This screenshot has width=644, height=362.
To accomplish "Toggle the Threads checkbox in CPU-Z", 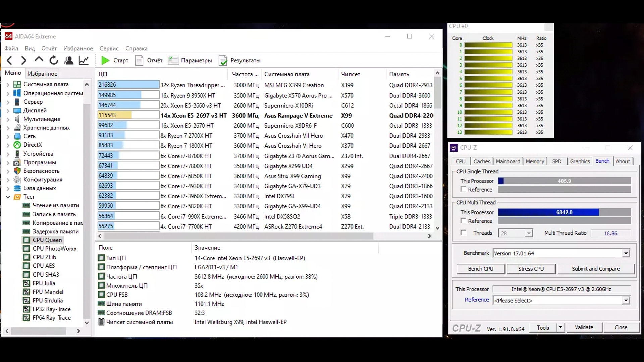I will coord(463,233).
